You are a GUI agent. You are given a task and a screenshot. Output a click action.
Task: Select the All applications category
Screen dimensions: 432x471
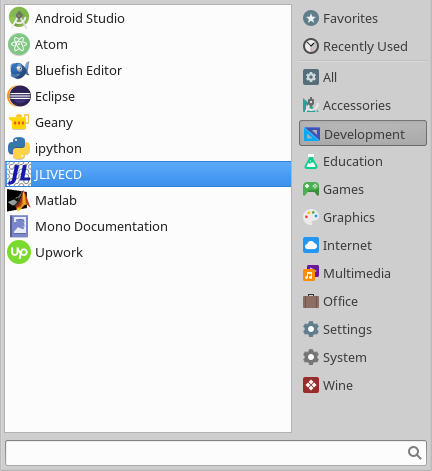330,77
